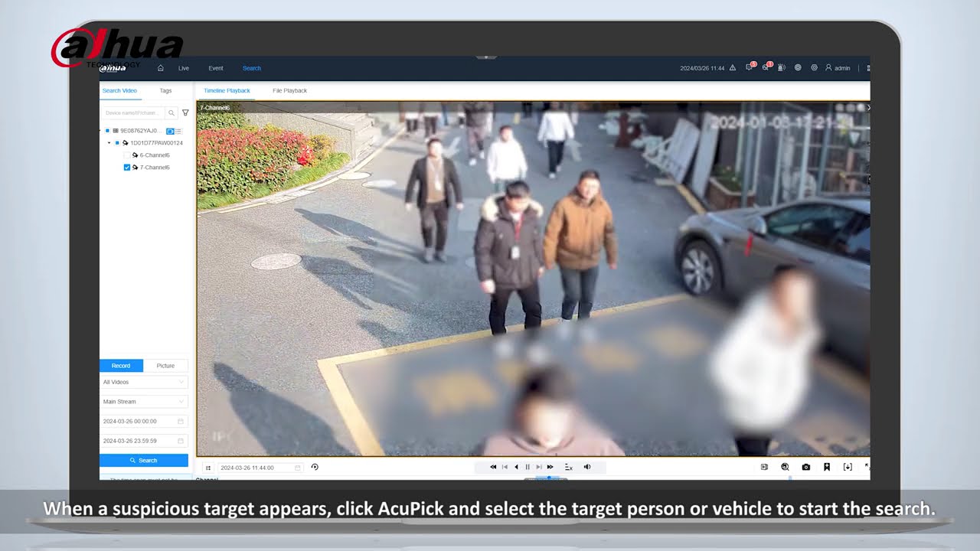Open the window layout split icon
The width and height of the screenshot is (980, 551).
coord(207,468)
